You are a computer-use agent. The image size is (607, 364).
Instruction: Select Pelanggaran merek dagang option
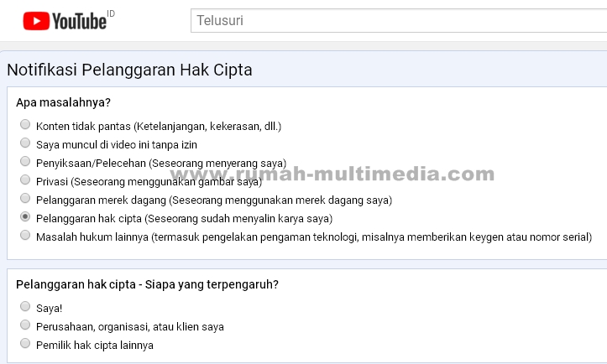[x=25, y=198]
